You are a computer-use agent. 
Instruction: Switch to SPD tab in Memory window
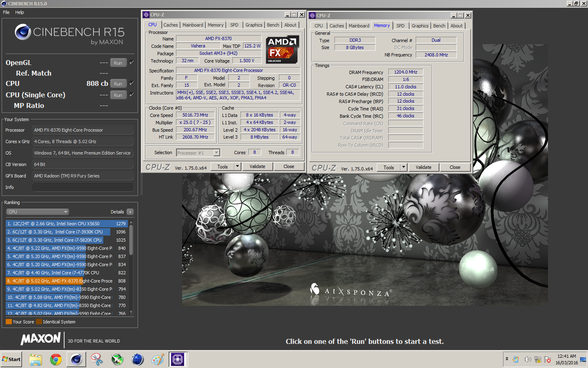pos(400,26)
